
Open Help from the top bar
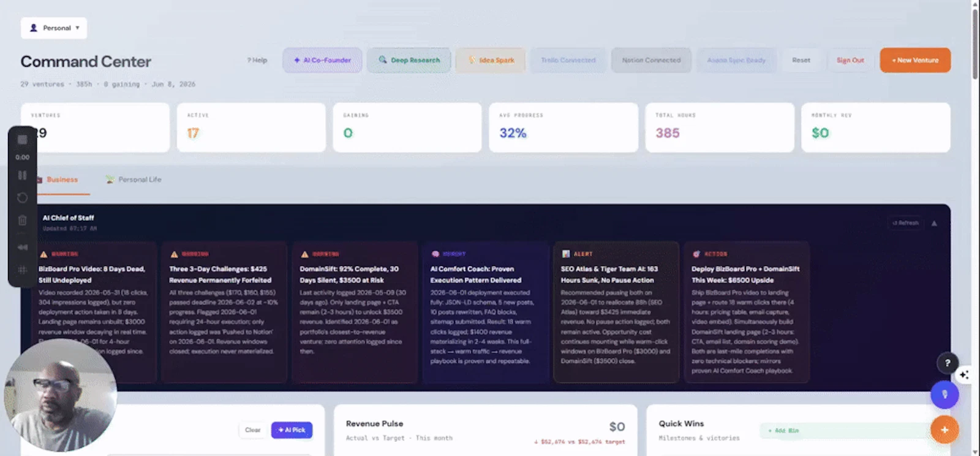point(257,60)
